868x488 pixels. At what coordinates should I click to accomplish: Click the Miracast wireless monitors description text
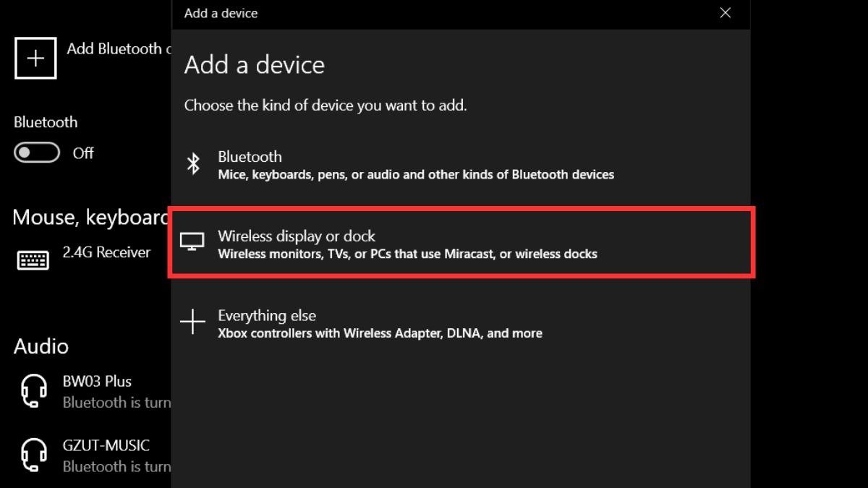[407, 254]
